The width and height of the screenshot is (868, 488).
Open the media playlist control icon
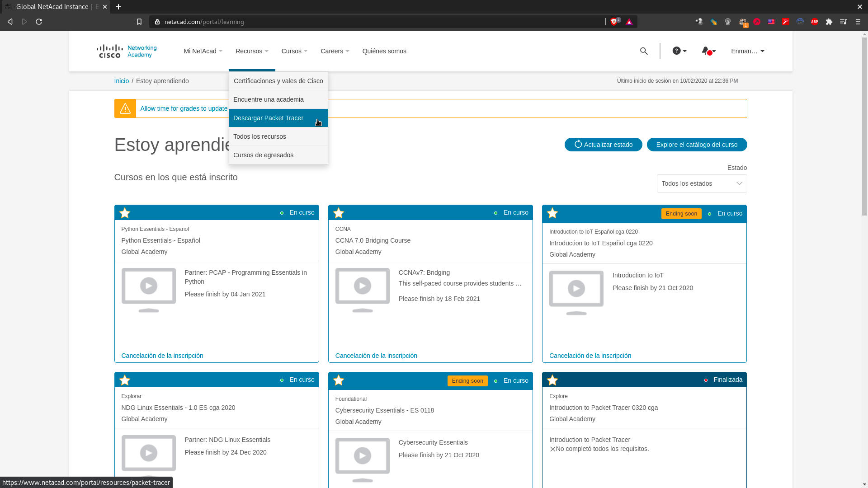[844, 22]
